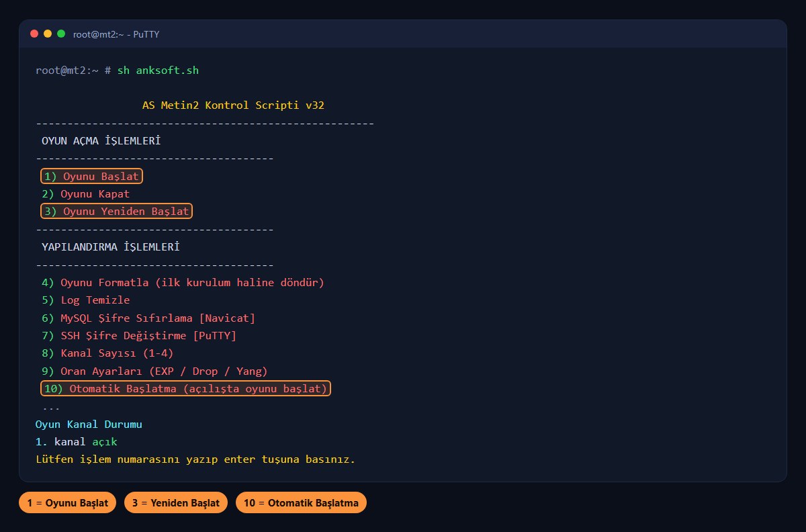Click the '3 = Yeniden Başlat' legend chip
Image resolution: width=806 pixels, height=532 pixels.
coord(176,503)
